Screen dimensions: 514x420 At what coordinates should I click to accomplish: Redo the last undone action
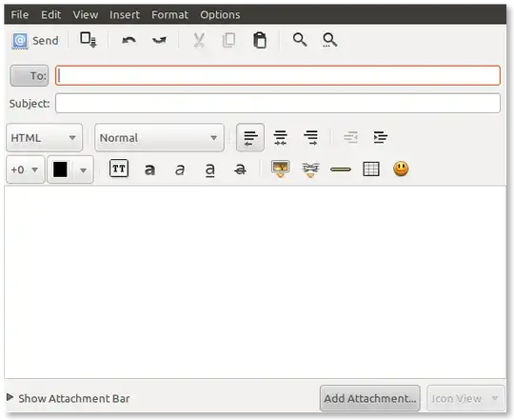pyautogui.click(x=159, y=40)
